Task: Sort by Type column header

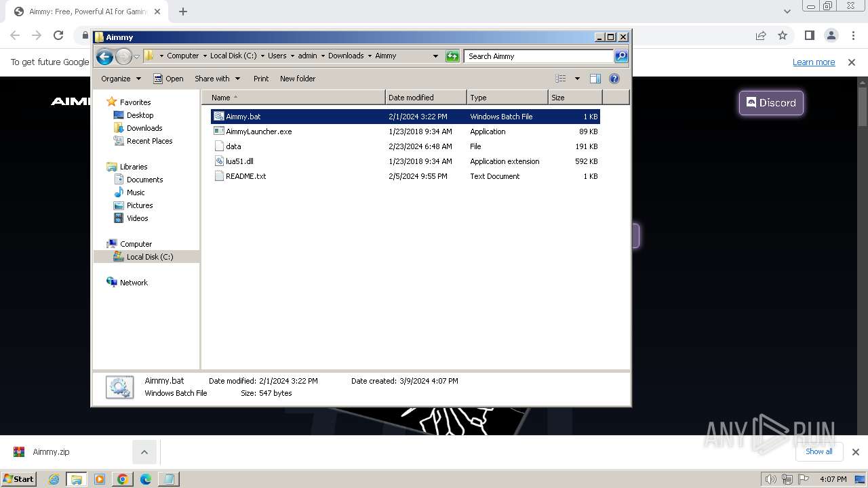Action: [507, 98]
